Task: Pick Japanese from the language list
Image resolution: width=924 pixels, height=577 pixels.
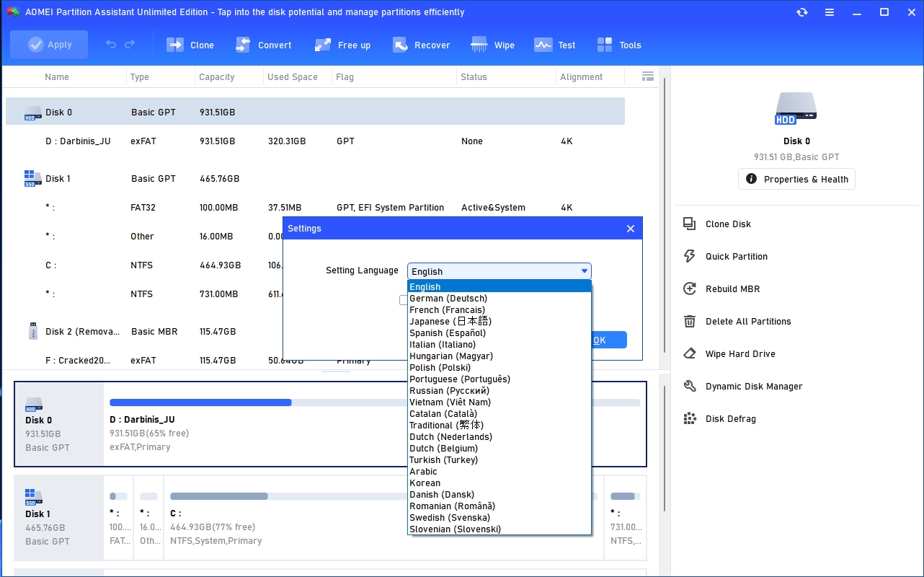Action: 499,322
